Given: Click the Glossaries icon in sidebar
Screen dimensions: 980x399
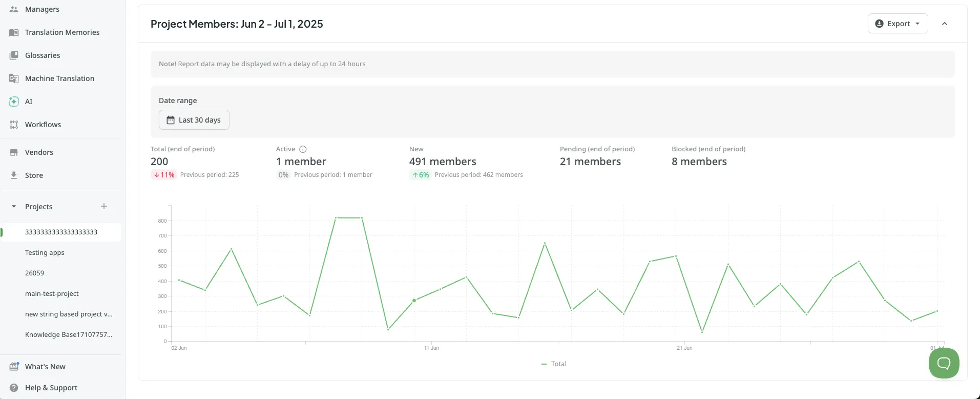Looking at the screenshot, I should coord(14,55).
